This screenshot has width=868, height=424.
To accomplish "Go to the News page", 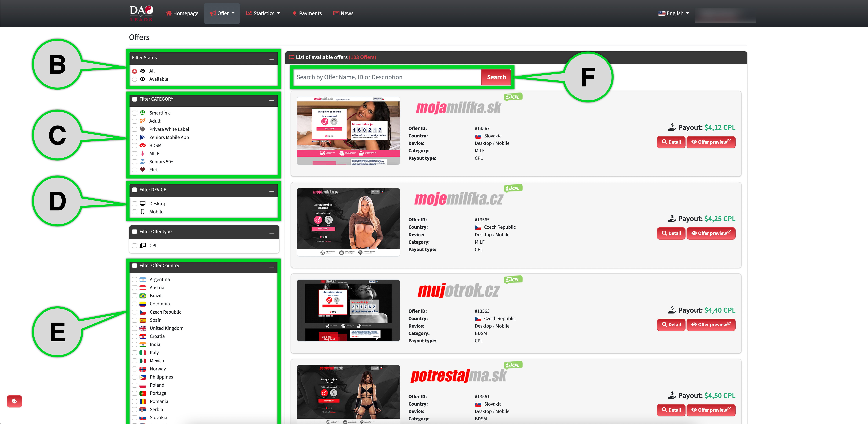I will pos(343,13).
